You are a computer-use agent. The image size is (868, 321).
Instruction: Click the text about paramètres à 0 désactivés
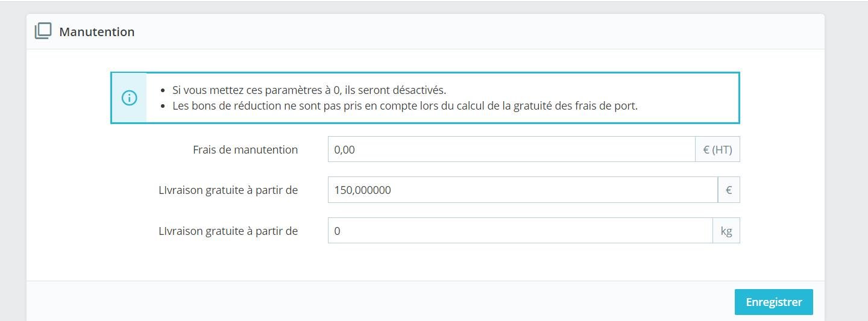[309, 90]
